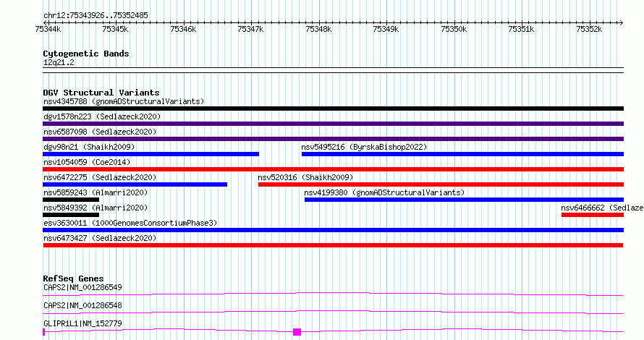644x340 pixels.
Task: Select the 12q21.2 cytogenetic band glyph
Action: pyautogui.click(x=333, y=70)
